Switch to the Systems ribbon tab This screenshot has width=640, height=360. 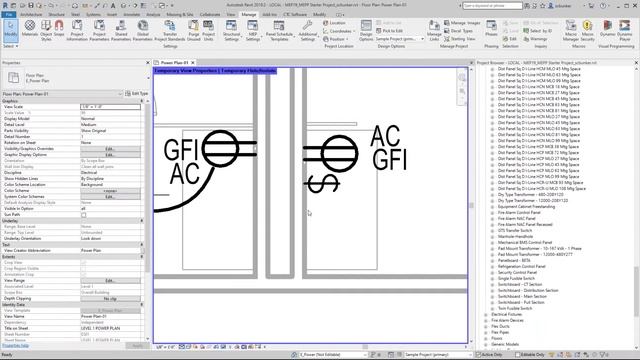93,14
